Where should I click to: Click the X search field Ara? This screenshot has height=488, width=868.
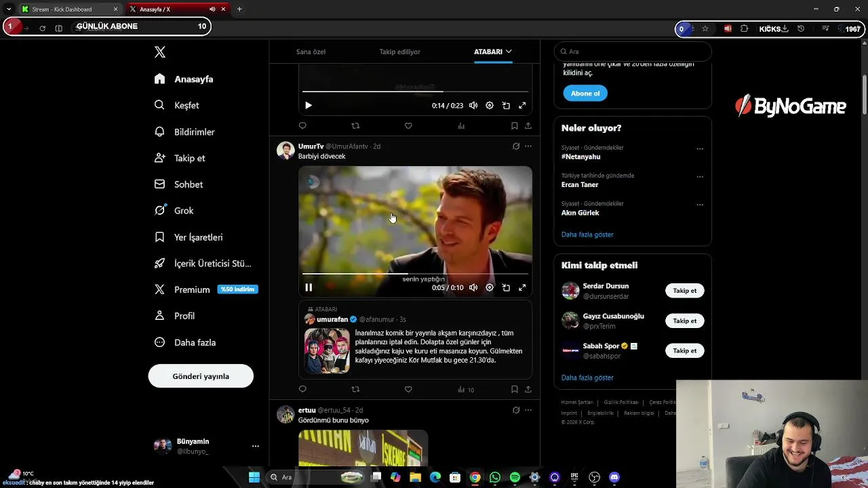(633, 52)
